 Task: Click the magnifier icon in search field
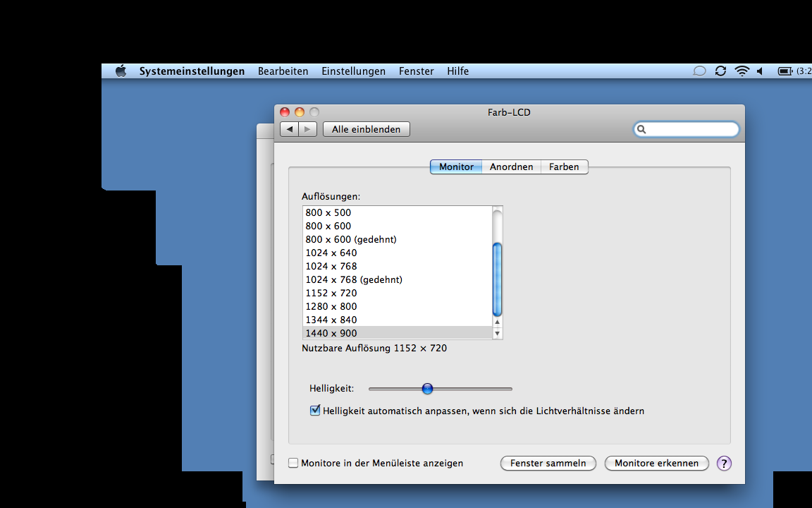641,129
